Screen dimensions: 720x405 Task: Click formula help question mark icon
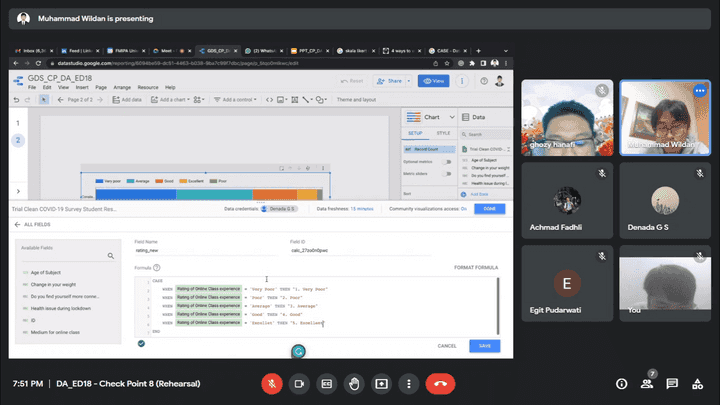coord(157,268)
